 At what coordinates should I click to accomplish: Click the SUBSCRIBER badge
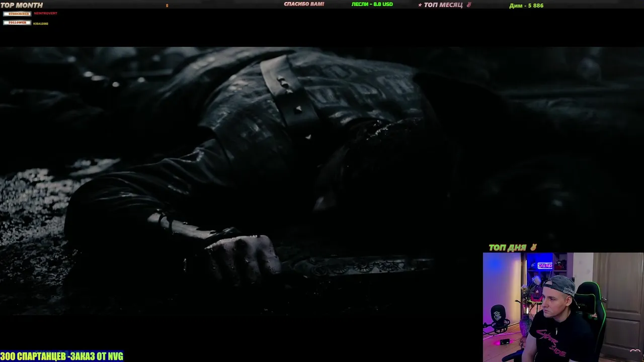[x=17, y=14]
